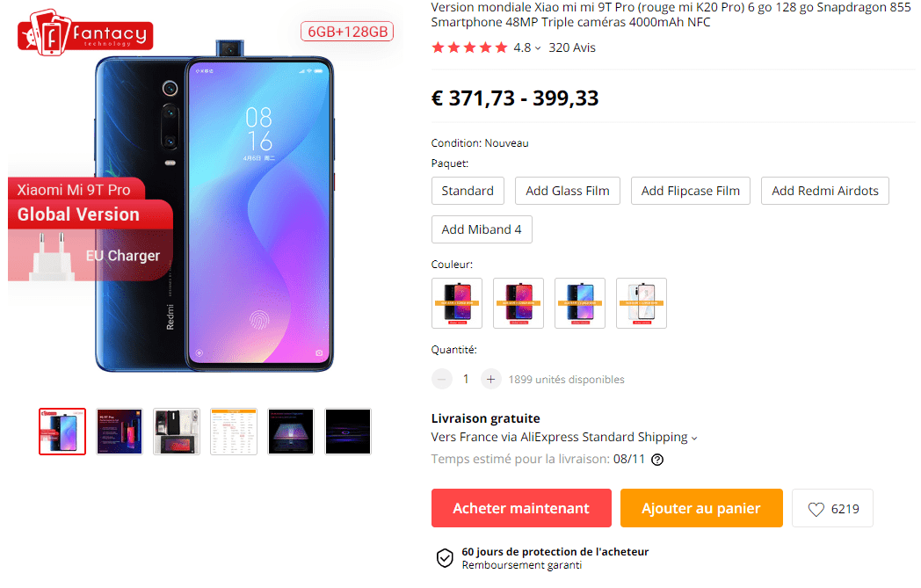The width and height of the screenshot is (921, 588).
Task: Select the white phone color swatch
Action: point(642,303)
